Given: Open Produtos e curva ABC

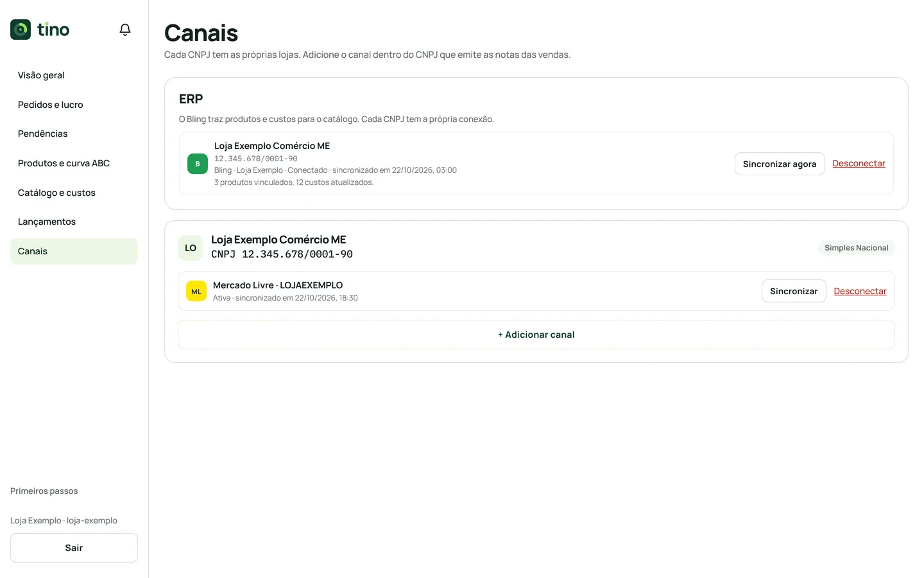Looking at the screenshot, I should [74, 163].
